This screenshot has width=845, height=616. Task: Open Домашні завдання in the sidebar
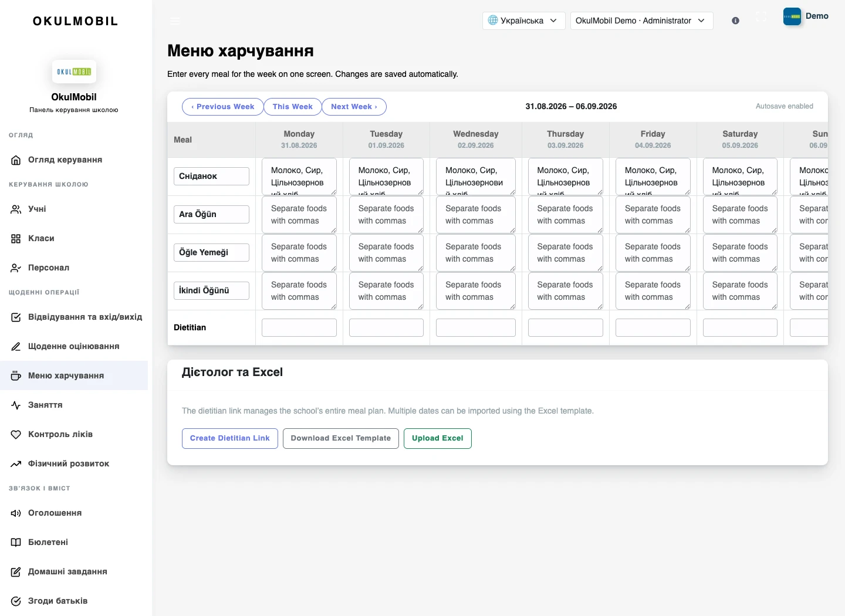point(74,571)
